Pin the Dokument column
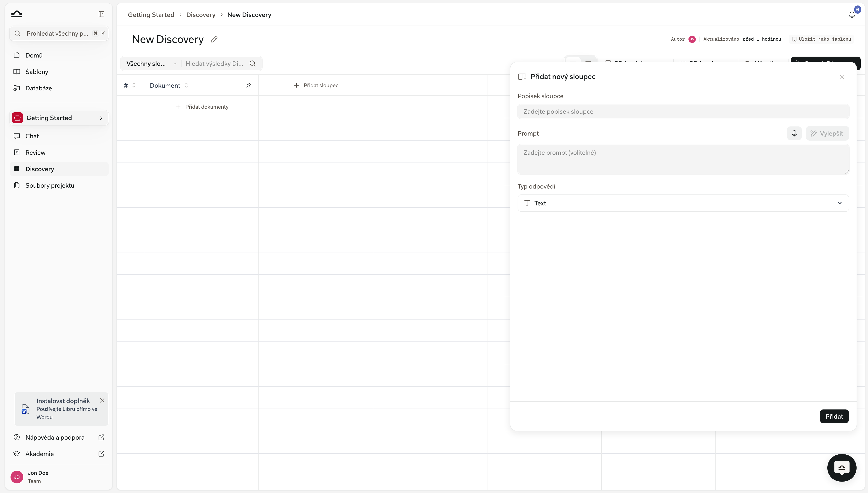Viewport: 868px width, 493px height. [248, 85]
